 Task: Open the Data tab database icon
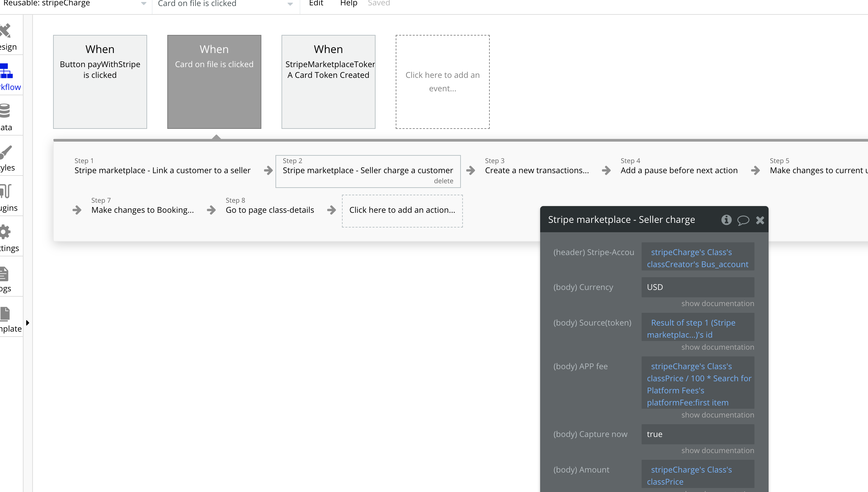5,111
